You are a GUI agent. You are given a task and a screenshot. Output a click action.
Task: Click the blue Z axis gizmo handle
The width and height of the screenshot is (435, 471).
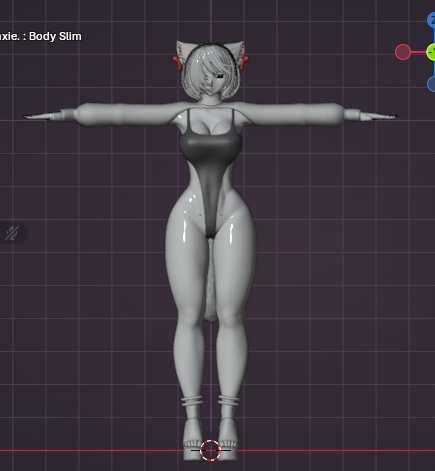click(x=431, y=20)
